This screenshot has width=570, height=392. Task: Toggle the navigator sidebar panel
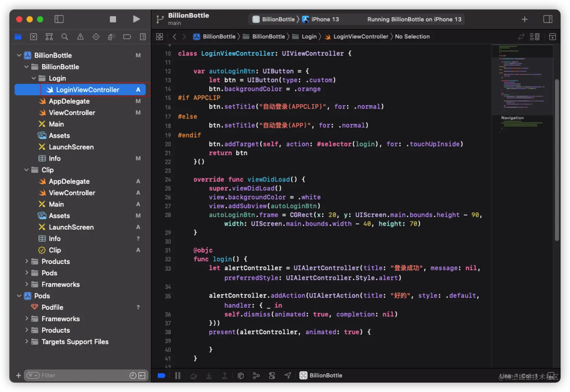click(59, 19)
